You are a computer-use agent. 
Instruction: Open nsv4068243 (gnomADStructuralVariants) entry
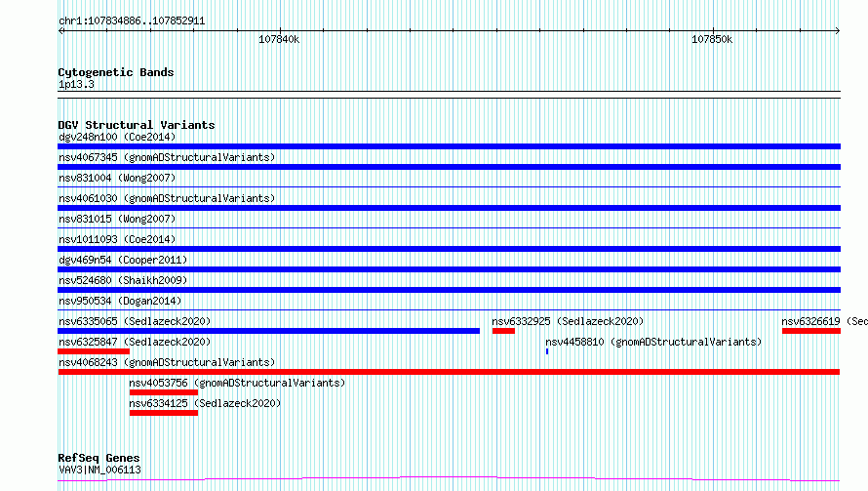tap(167, 362)
